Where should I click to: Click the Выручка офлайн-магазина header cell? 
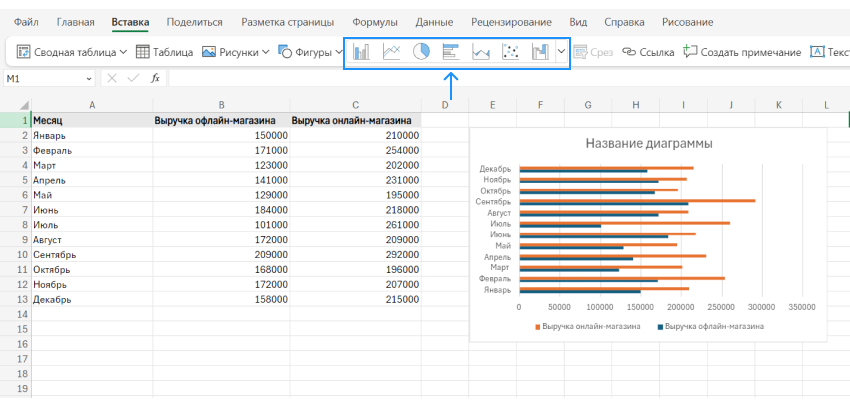(x=222, y=120)
